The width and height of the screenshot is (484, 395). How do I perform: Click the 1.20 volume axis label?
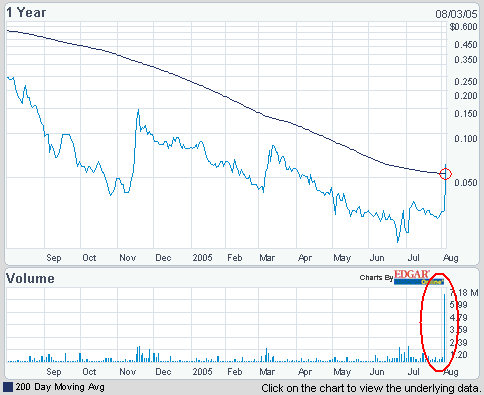458,355
